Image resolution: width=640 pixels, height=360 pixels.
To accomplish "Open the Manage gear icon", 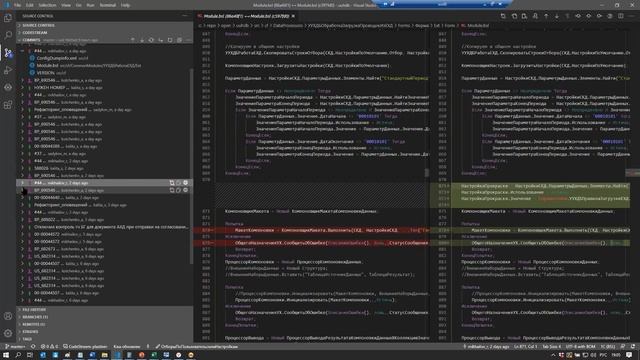I will pos(8,333).
